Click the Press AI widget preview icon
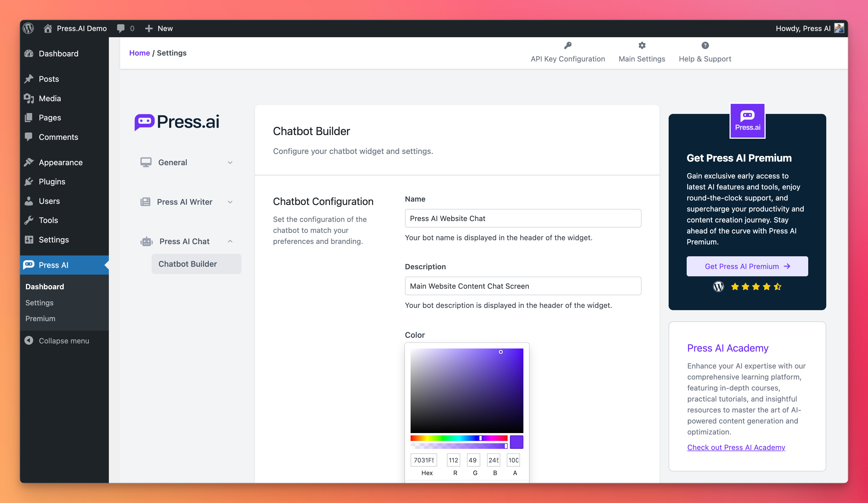Viewport: 868px width, 503px height. coord(747,120)
